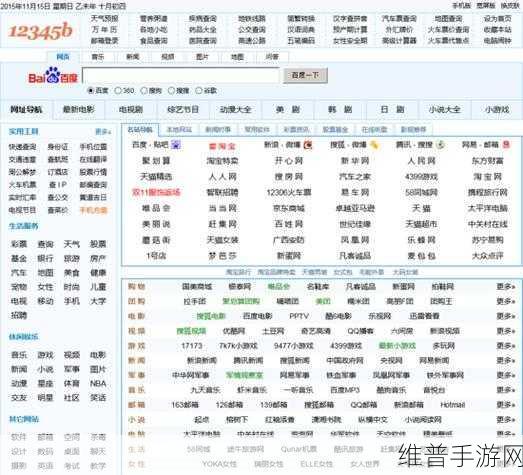The image size is (523, 475).
Task: Open the 大众点评 link
Action: point(488,256)
